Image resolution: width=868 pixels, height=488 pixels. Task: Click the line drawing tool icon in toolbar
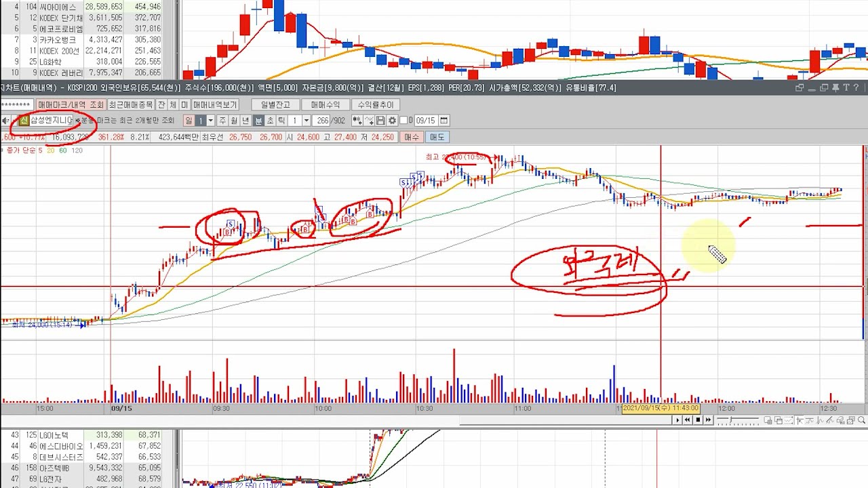[369, 120]
